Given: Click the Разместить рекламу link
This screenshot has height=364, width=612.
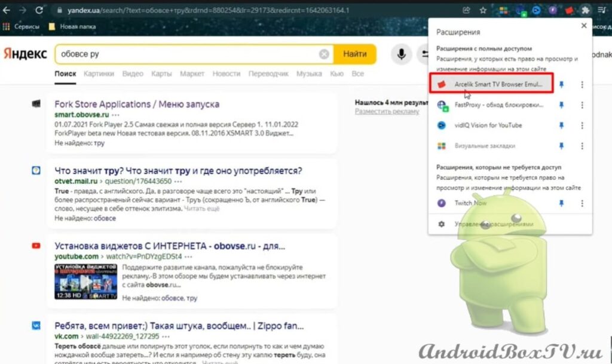Looking at the screenshot, I should pyautogui.click(x=387, y=112).
